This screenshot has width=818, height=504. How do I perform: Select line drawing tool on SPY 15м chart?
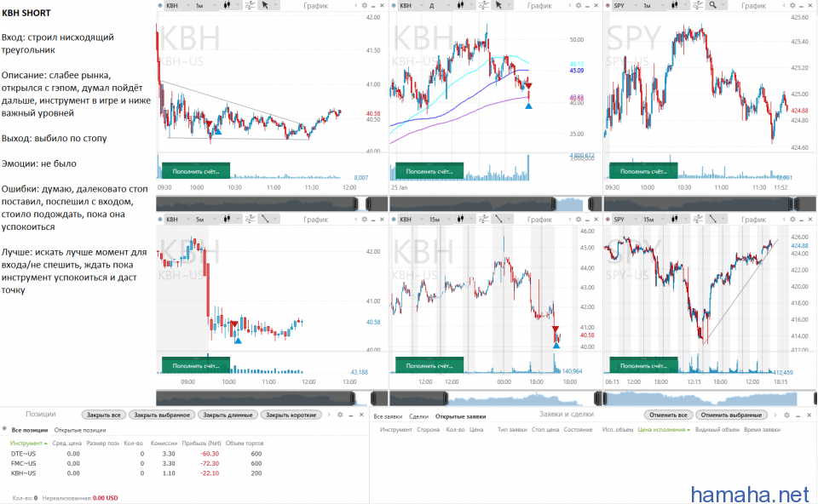712,220
